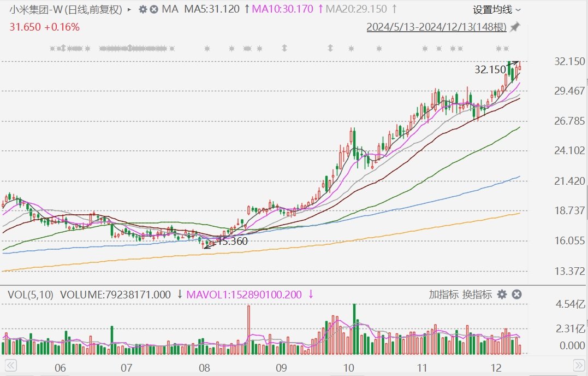
Task: Click the left double-chevron scroll button
Action: [x=10, y=365]
